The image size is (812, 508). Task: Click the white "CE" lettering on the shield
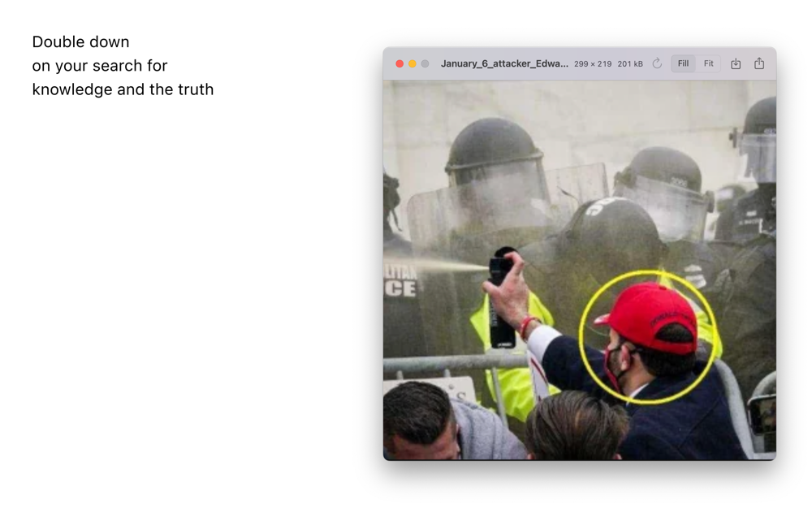[400, 289]
